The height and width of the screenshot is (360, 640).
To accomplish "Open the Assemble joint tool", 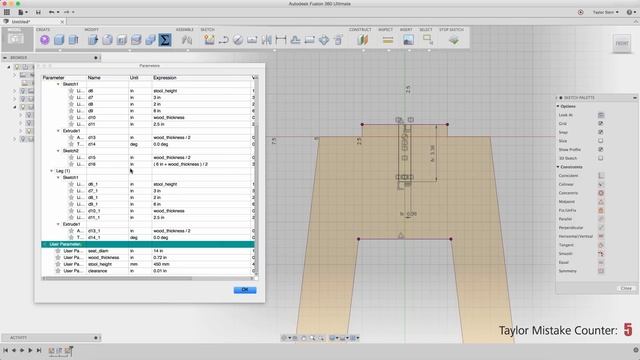I will pyautogui.click(x=187, y=40).
